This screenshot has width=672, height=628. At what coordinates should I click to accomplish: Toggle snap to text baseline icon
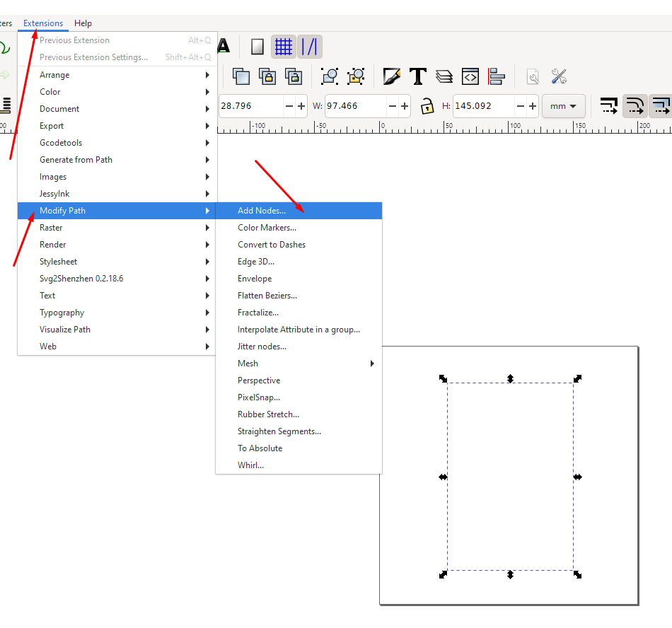coord(224,46)
